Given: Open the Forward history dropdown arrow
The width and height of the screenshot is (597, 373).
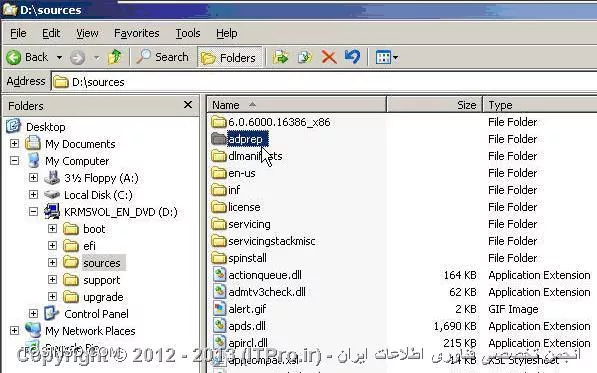Looking at the screenshot, I should (x=97, y=58).
